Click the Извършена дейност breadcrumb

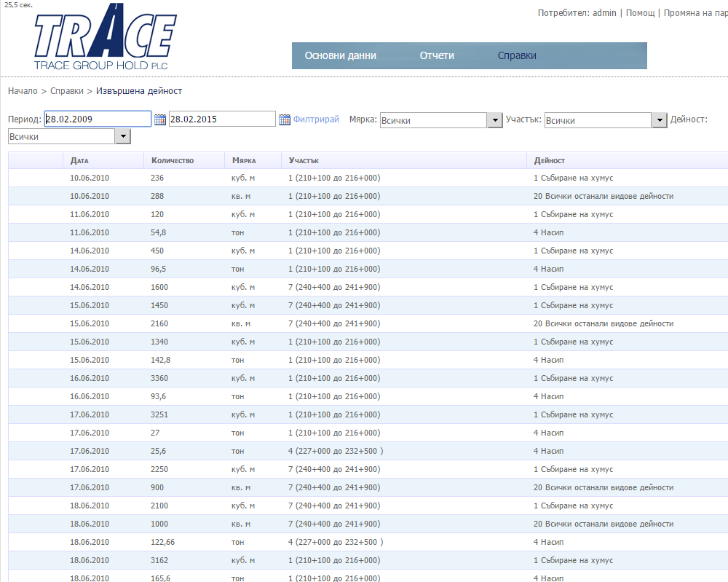(x=139, y=91)
